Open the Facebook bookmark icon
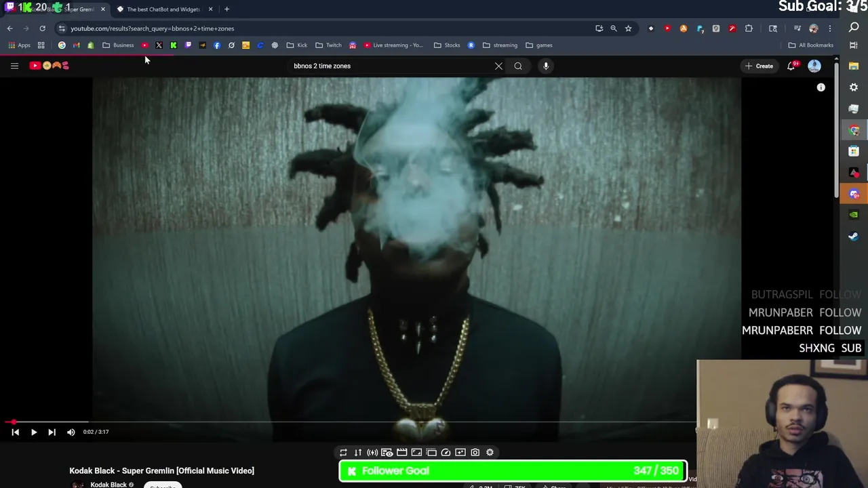 [x=217, y=45]
